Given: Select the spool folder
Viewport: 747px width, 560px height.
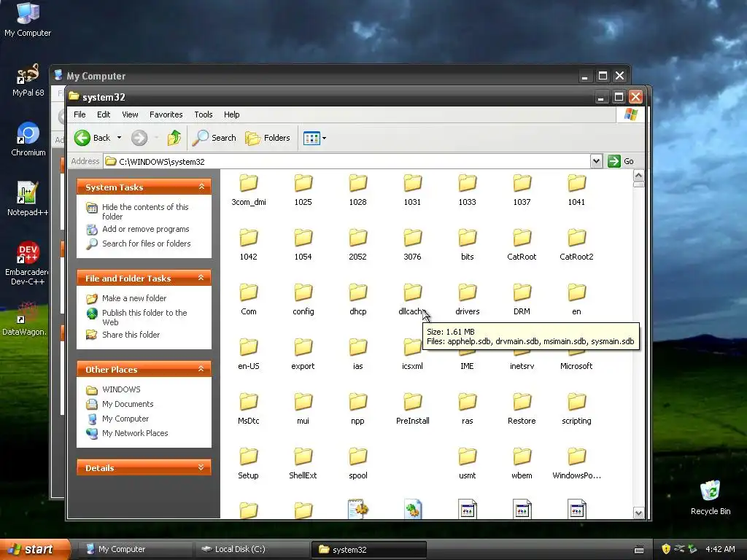Looking at the screenshot, I should tap(357, 464).
